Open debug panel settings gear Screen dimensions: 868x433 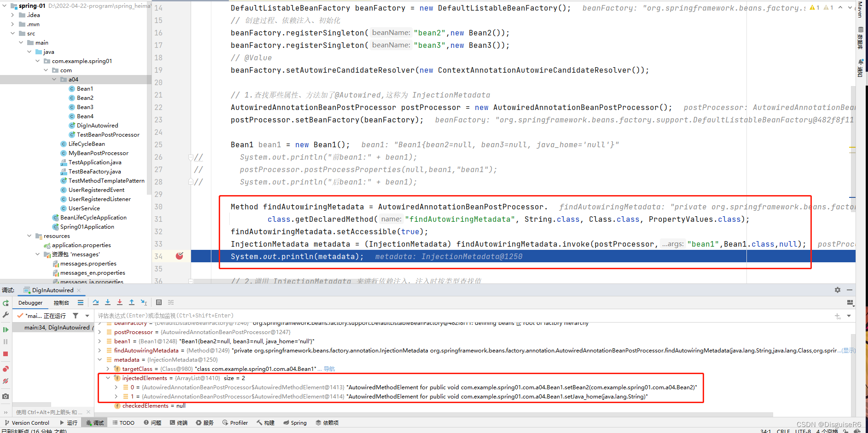[x=838, y=290]
